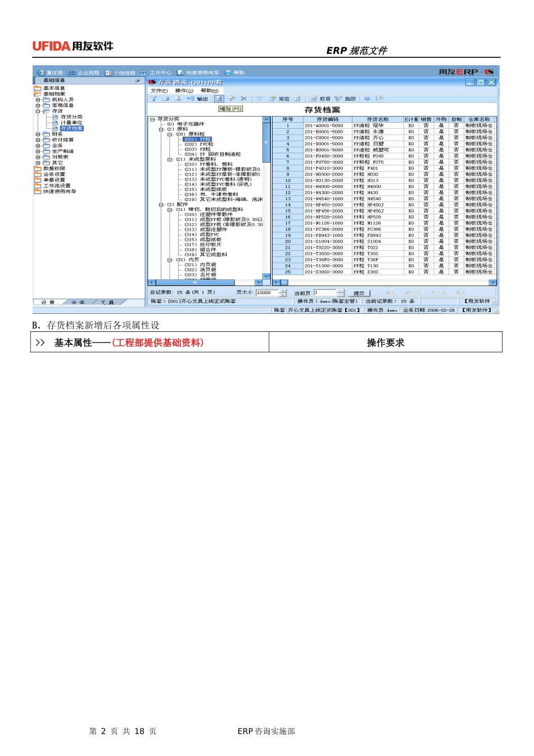Click the 存货名称 column header
The width and height of the screenshot is (534, 756).
pos(378,119)
